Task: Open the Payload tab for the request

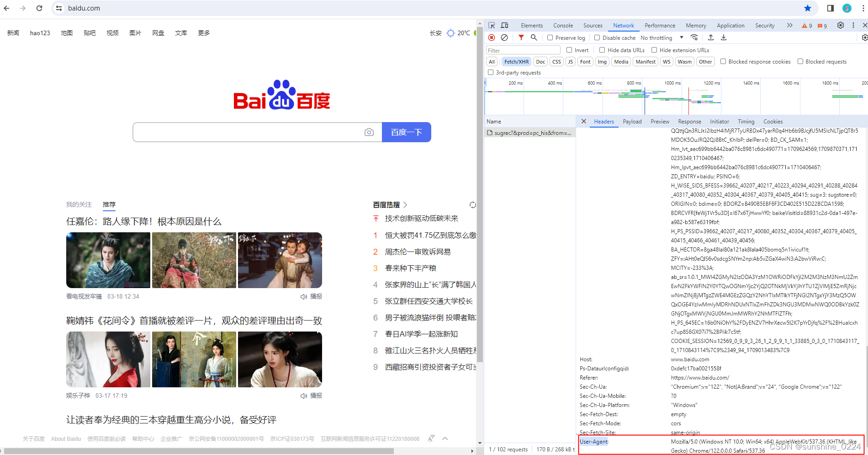Action: (632, 121)
